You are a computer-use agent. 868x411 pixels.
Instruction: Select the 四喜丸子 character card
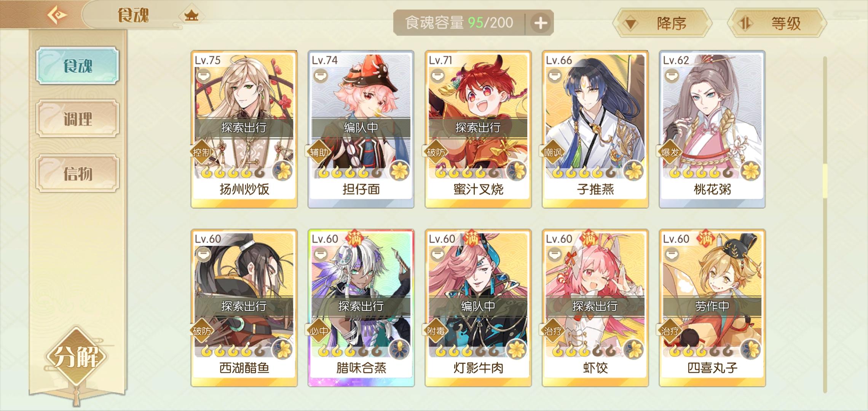click(712, 308)
